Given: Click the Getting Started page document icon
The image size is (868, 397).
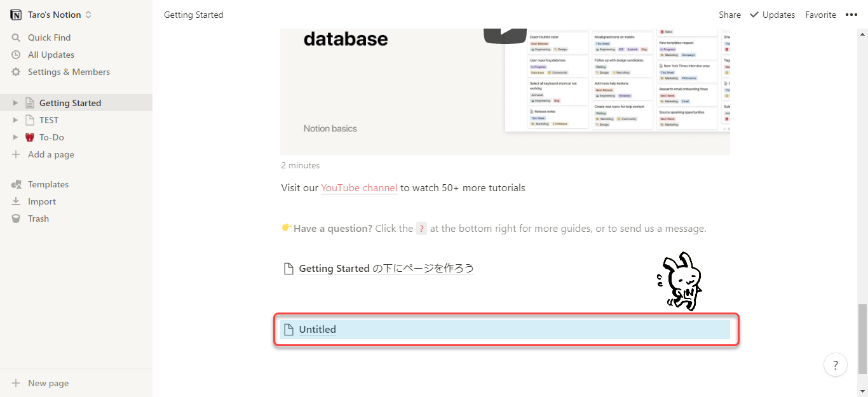Looking at the screenshot, I should click(29, 103).
